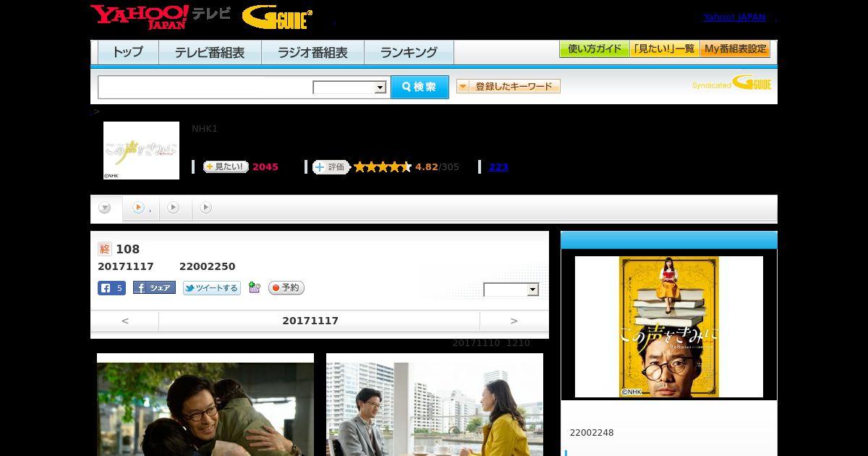The image size is (868, 456).
Task: Click the G-GUIDE logo in header
Action: coord(277,17)
